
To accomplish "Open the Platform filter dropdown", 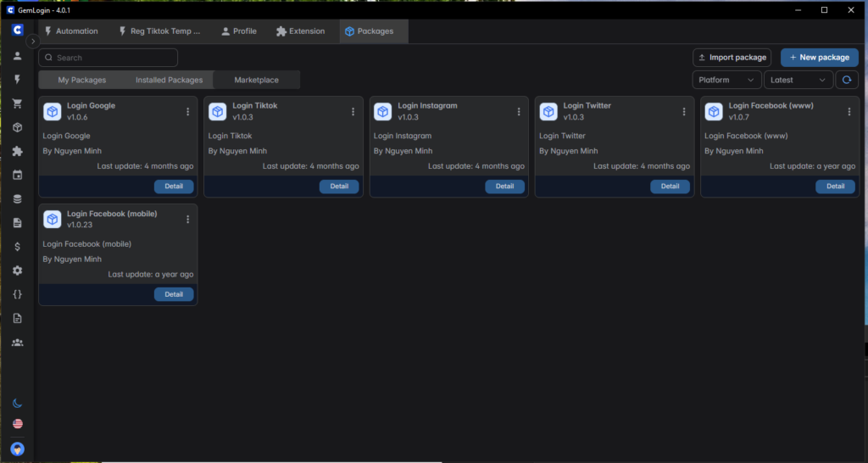I will tap(726, 80).
